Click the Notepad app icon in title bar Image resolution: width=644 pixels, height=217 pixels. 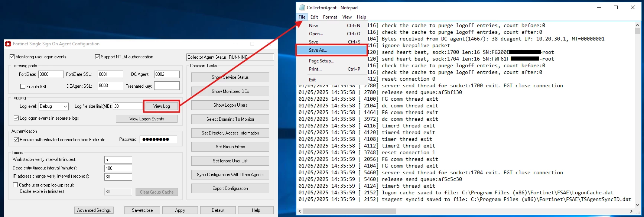302,7
